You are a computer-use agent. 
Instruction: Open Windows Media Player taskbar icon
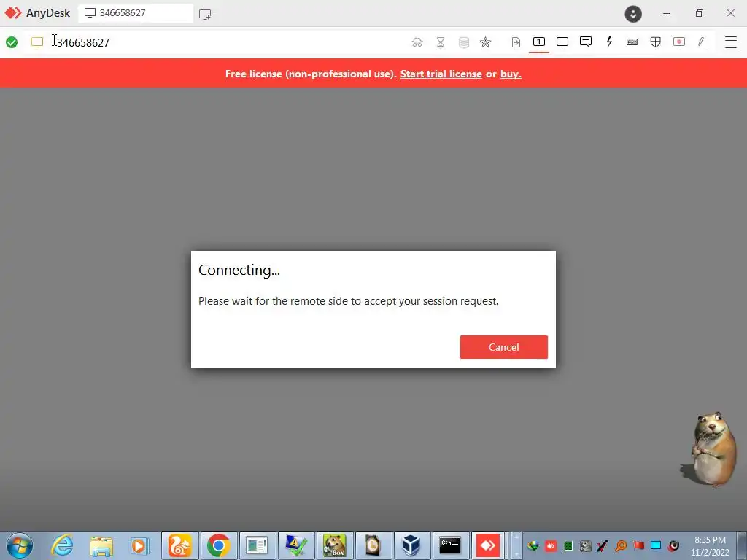click(141, 545)
